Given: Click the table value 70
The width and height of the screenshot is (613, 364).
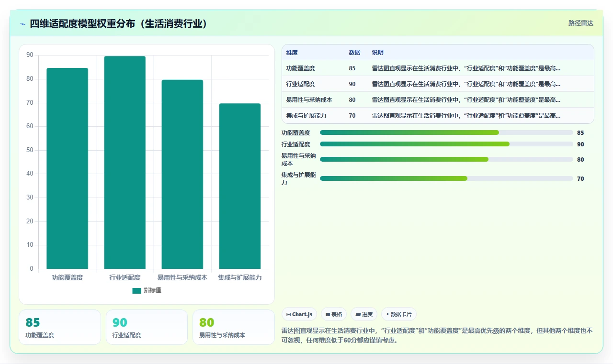Looking at the screenshot, I should [x=352, y=116].
